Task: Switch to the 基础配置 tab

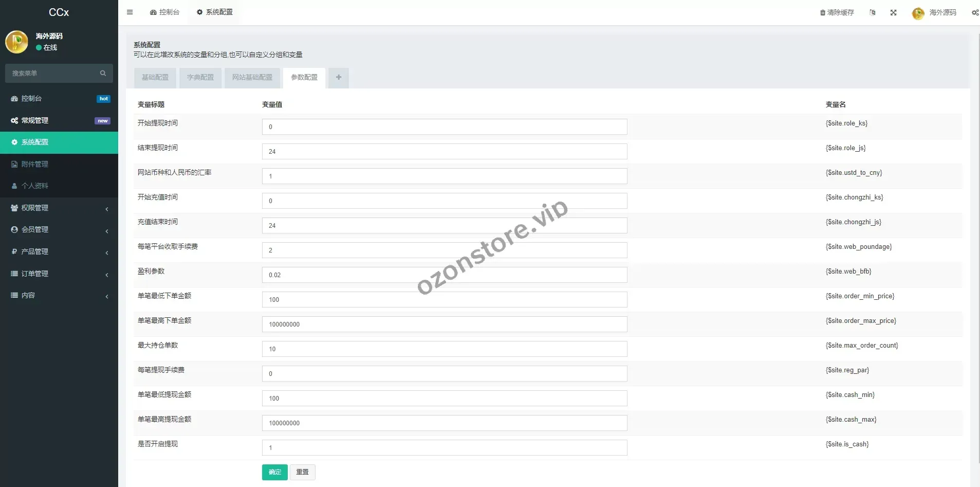Action: (155, 78)
